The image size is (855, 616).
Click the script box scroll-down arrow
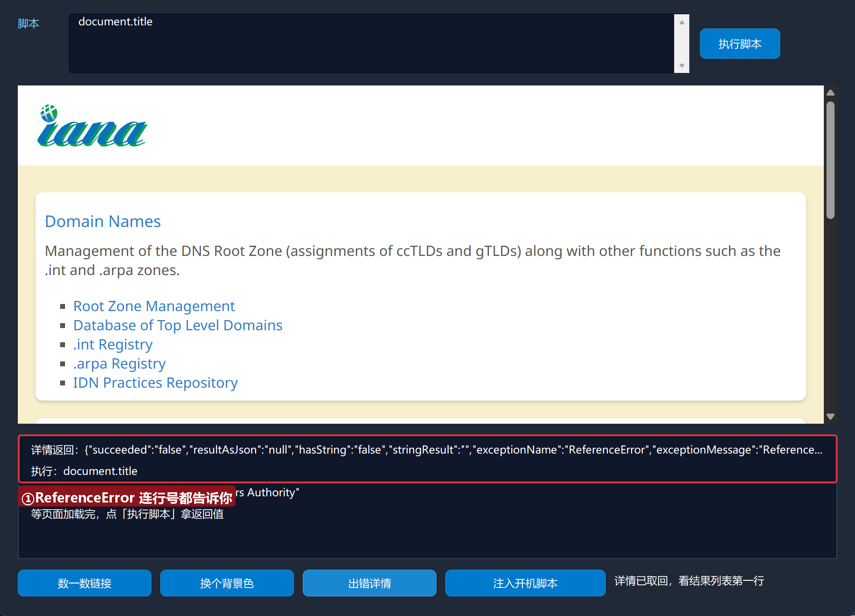682,65
